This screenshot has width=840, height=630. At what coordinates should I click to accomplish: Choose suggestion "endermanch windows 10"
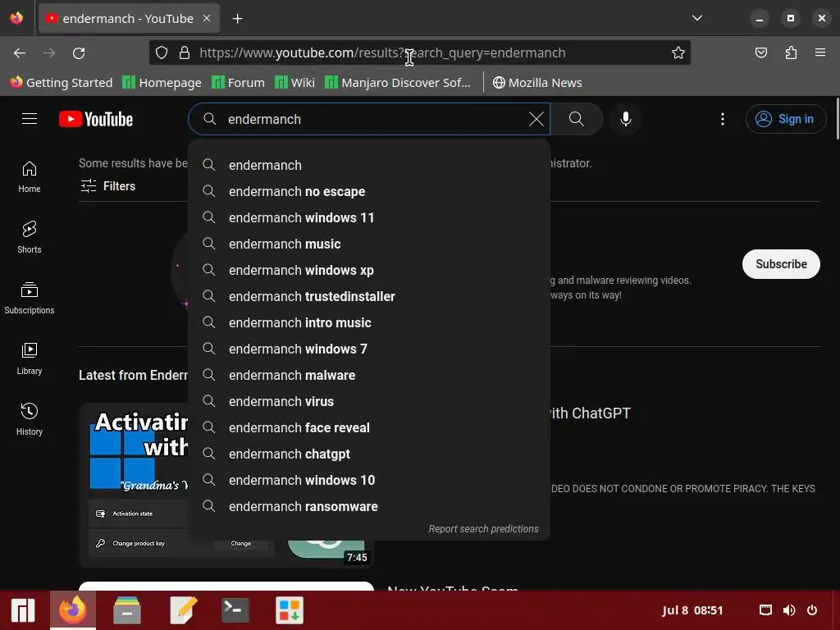(369, 480)
